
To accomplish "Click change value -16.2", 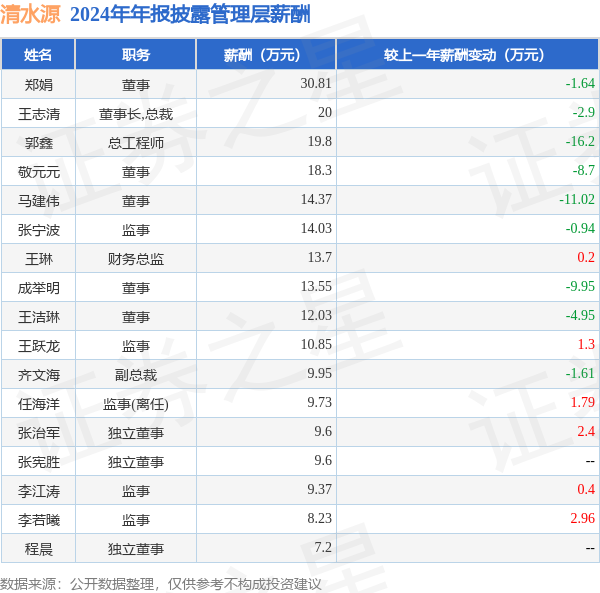I will pyautogui.click(x=580, y=141).
